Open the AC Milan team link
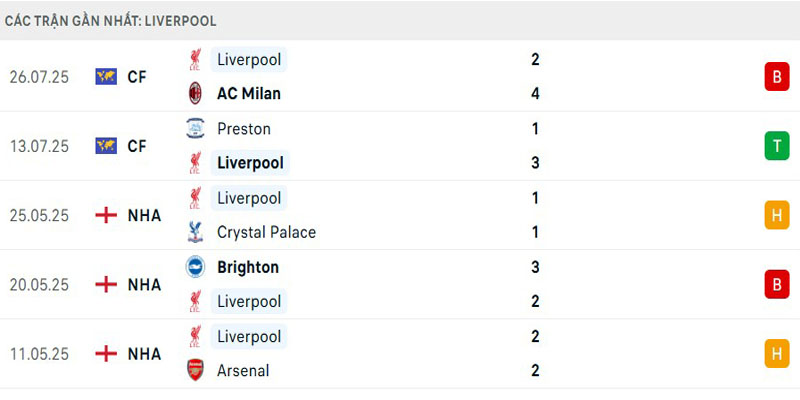 (249, 94)
